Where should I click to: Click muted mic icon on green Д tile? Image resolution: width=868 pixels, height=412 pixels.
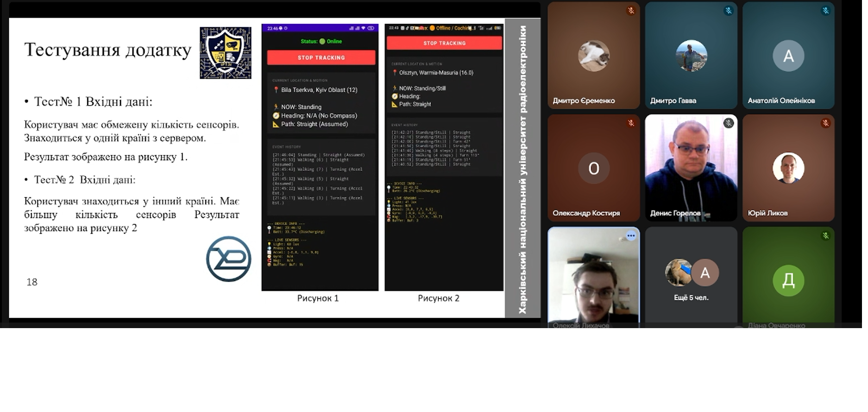825,236
